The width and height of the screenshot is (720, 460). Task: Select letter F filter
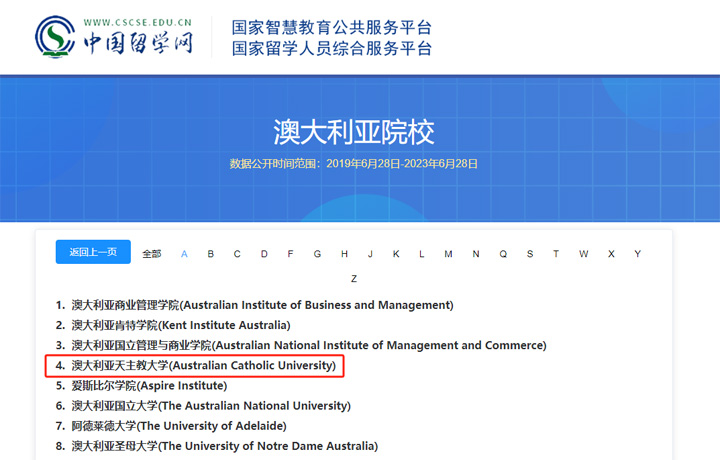tap(290, 254)
